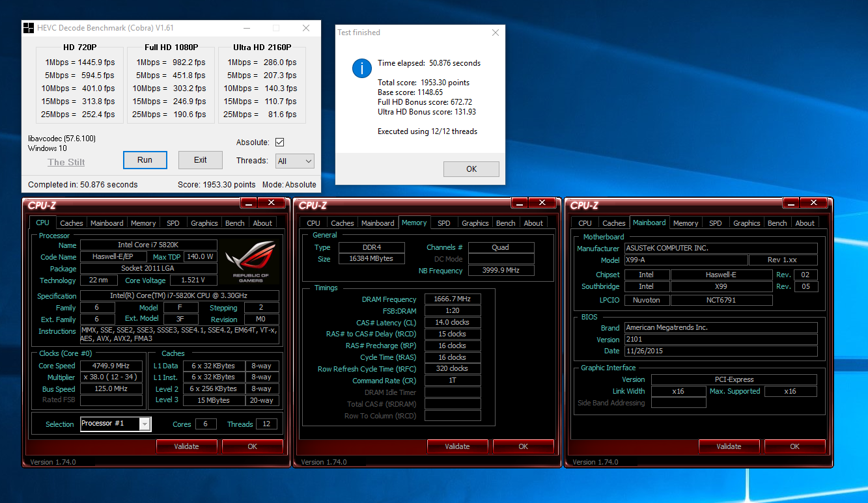
Task: Open Bench tab in the Memory CPU-Z window
Action: pyautogui.click(x=506, y=223)
